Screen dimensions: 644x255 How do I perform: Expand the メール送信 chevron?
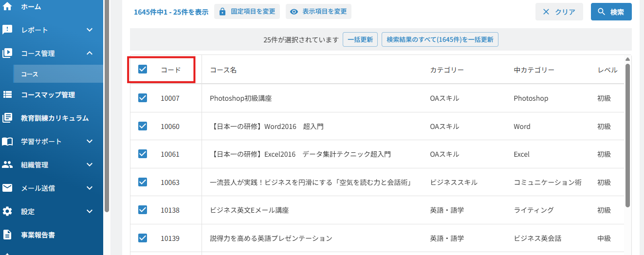pyautogui.click(x=90, y=188)
